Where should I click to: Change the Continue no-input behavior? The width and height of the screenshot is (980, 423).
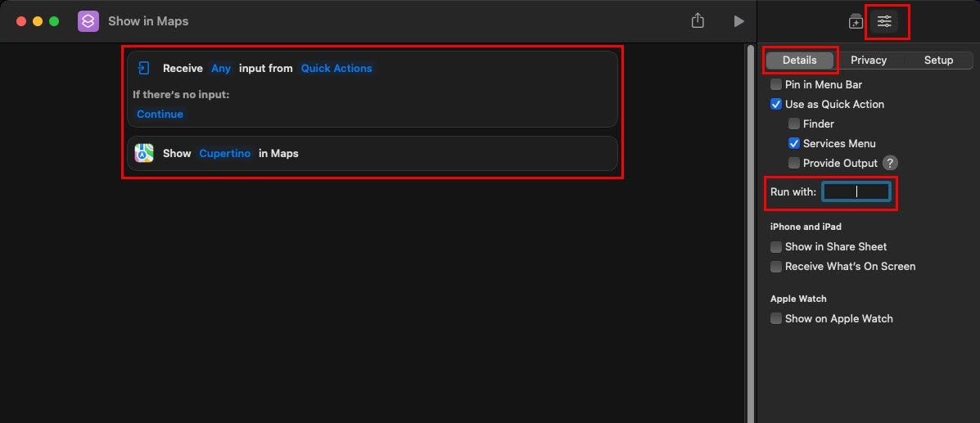[x=160, y=114]
